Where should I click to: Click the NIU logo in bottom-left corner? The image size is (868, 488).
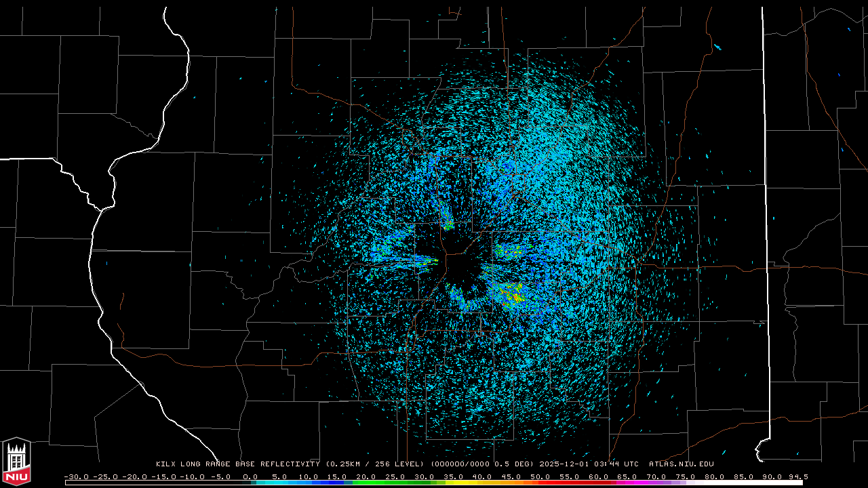[x=16, y=461]
